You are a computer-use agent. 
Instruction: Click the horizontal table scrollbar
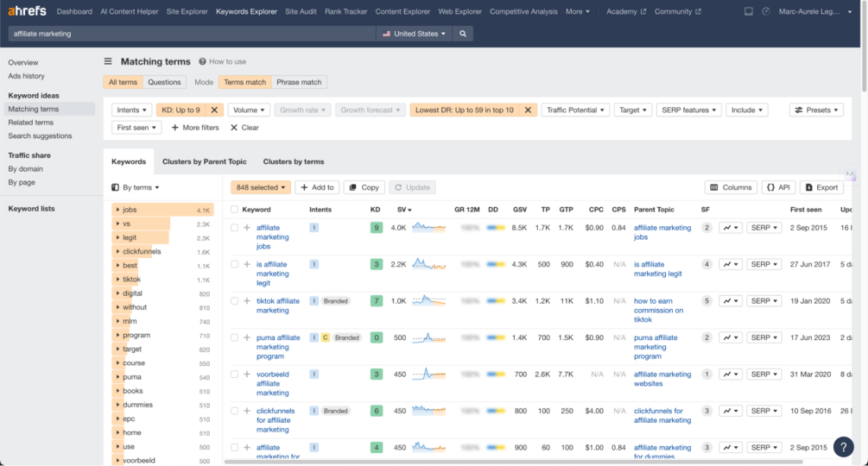513,462
